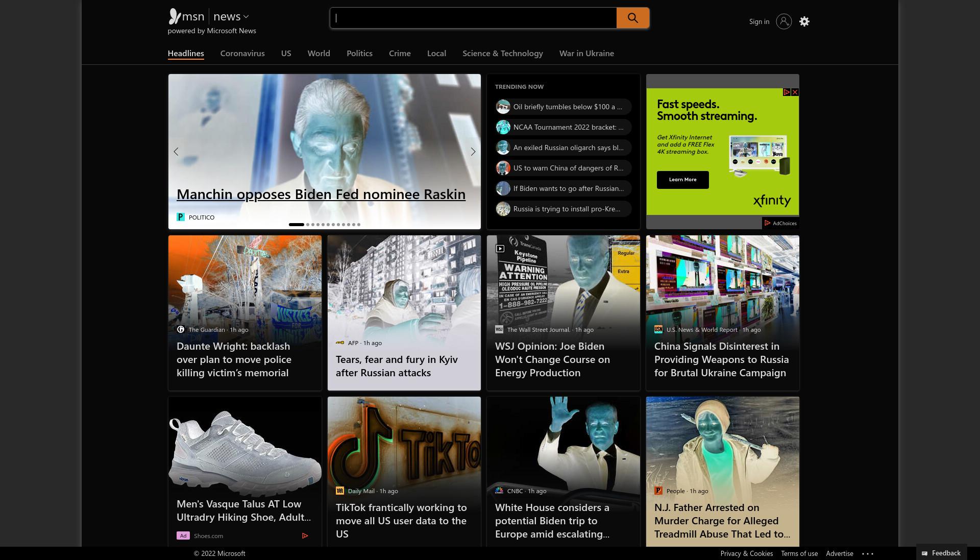Open 'If Biden wants to go after Russian' trend
The width and height of the screenshot is (980, 560).
point(563,188)
